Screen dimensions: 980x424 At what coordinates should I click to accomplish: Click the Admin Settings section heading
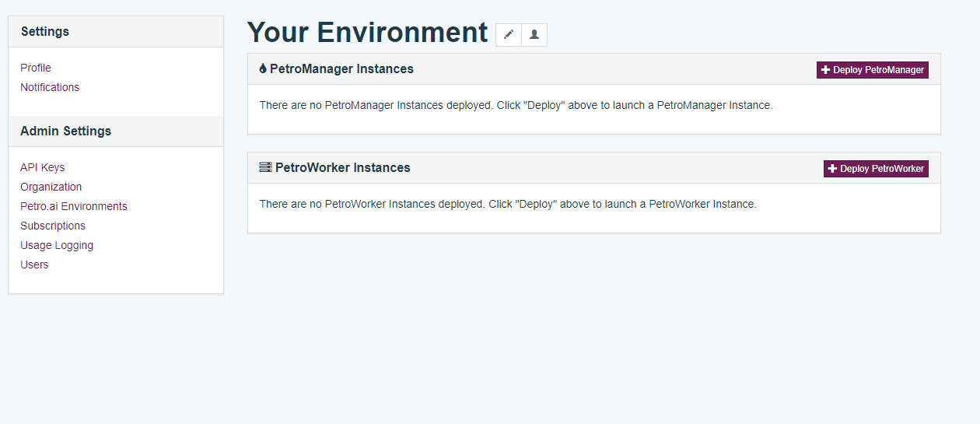click(66, 131)
